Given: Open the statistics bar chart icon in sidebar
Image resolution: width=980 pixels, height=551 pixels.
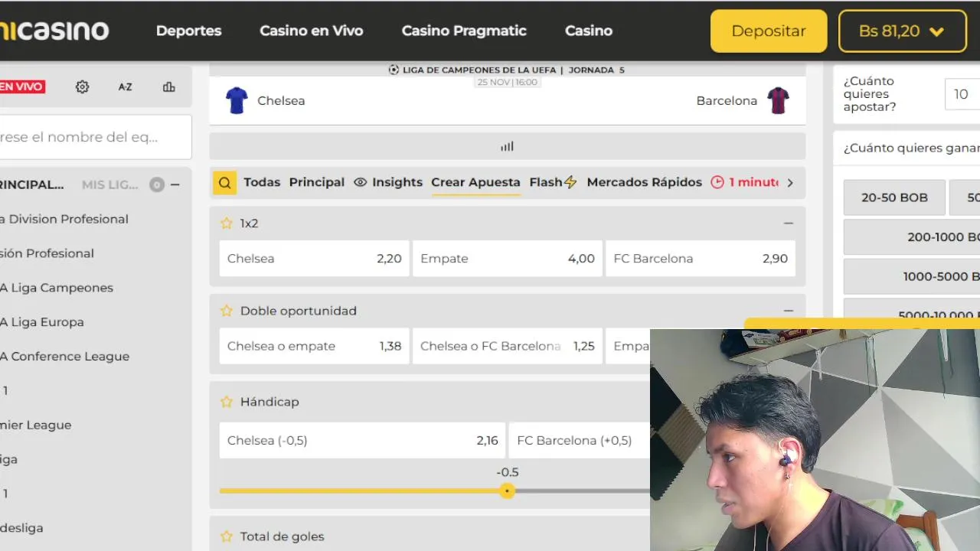Looking at the screenshot, I should 169,87.
